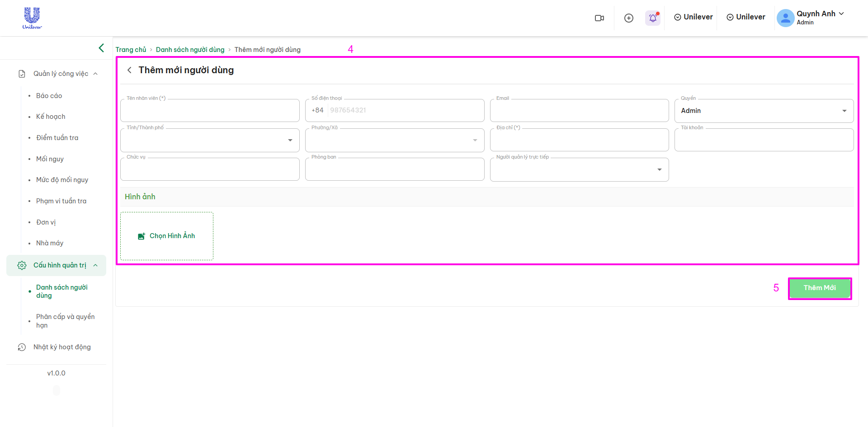Click back arrow beside Thêm mới người dùng
Screen dimensions: 868x427
pos(129,70)
